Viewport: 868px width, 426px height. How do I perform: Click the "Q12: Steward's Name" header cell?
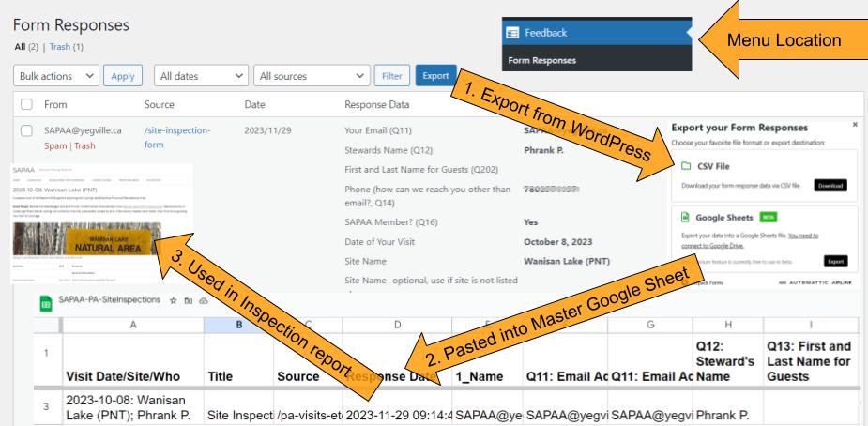(x=727, y=359)
